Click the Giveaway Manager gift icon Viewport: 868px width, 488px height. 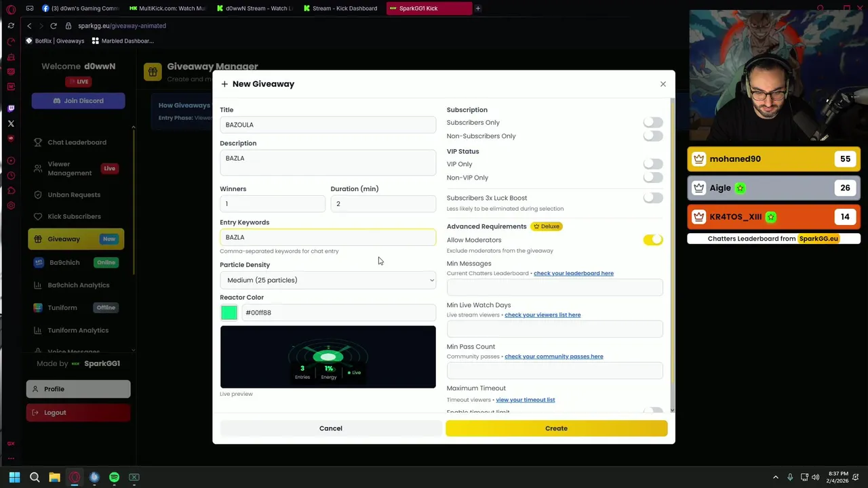(153, 72)
